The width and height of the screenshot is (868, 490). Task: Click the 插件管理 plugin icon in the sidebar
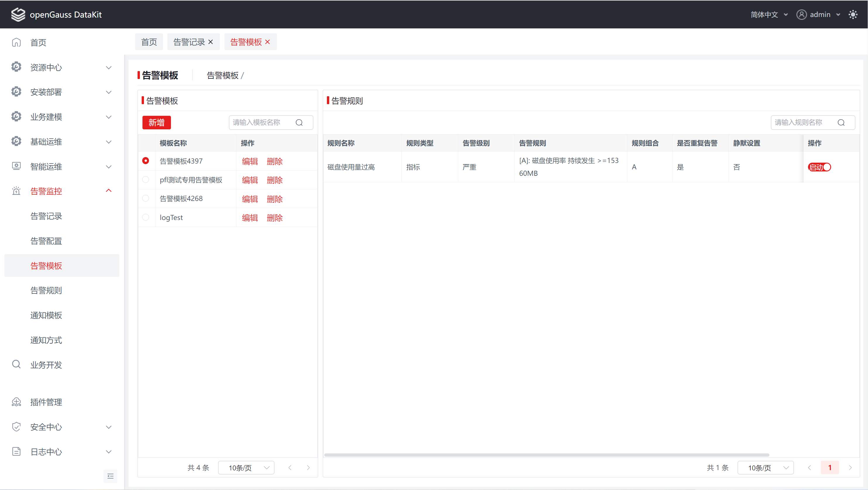tap(16, 402)
